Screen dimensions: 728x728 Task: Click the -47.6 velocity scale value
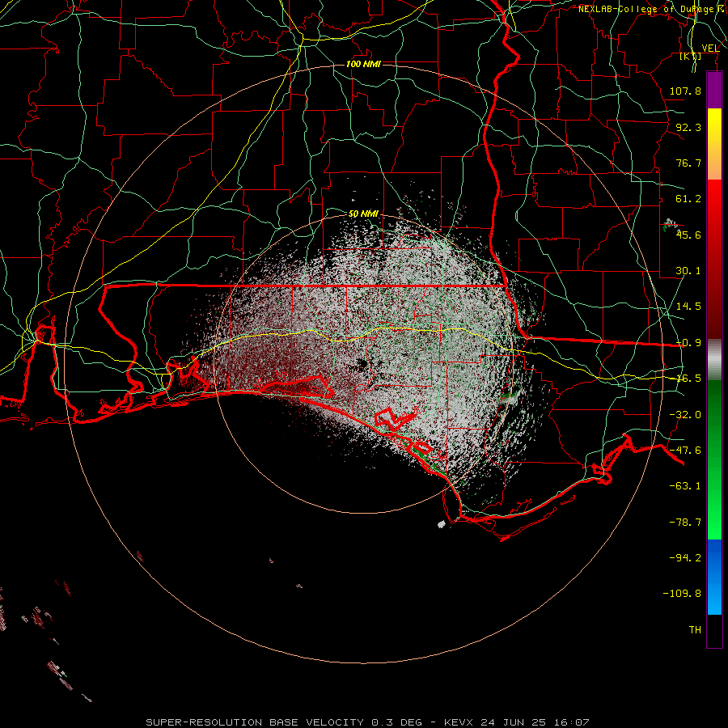point(685,451)
